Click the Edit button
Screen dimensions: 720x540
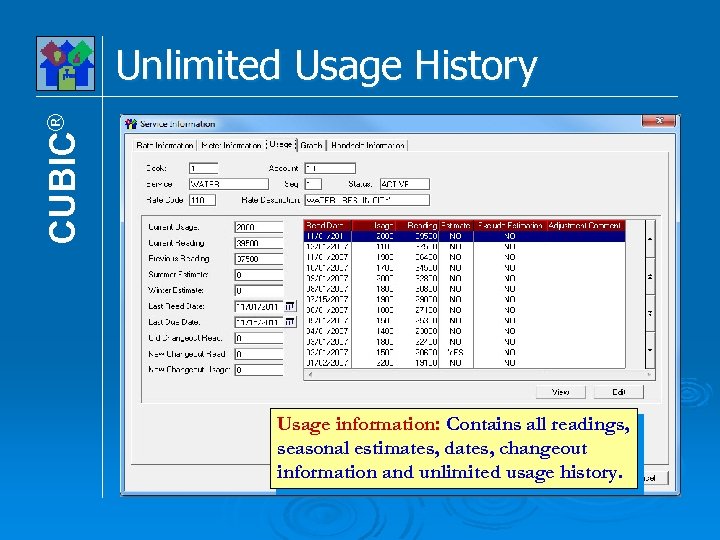[619, 392]
